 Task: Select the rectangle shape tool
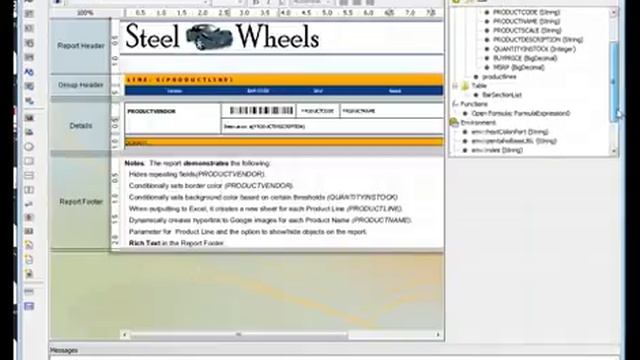[29, 161]
